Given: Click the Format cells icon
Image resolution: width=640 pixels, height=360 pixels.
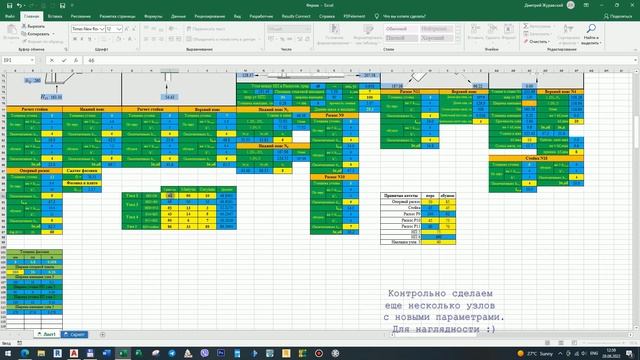Looking at the screenshot, I should (x=509, y=29).
